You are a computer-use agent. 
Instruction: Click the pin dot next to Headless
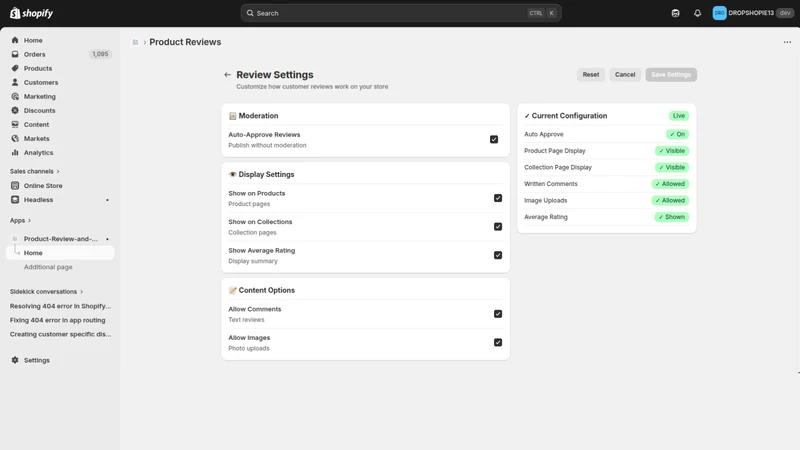click(107, 200)
